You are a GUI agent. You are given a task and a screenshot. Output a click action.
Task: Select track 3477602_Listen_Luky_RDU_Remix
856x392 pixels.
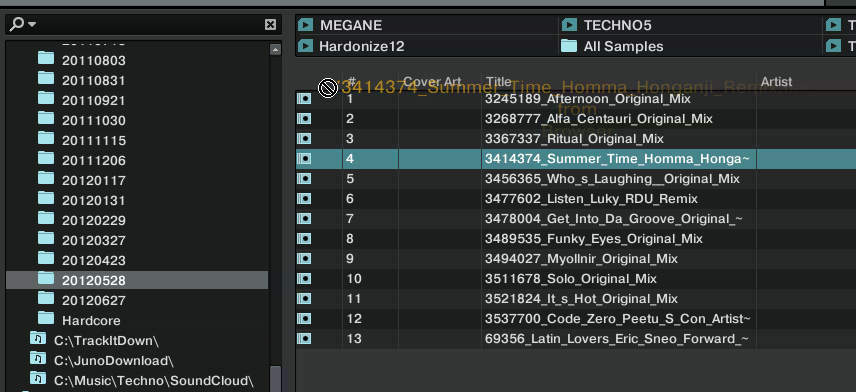(591, 199)
